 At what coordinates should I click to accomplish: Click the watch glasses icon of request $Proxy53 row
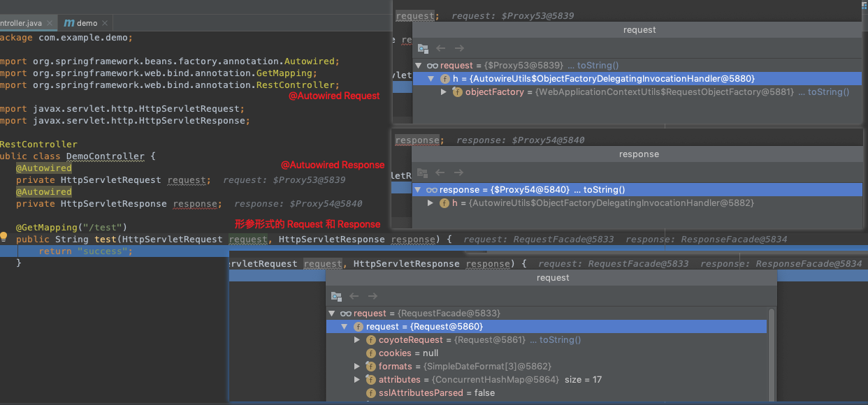(x=433, y=66)
